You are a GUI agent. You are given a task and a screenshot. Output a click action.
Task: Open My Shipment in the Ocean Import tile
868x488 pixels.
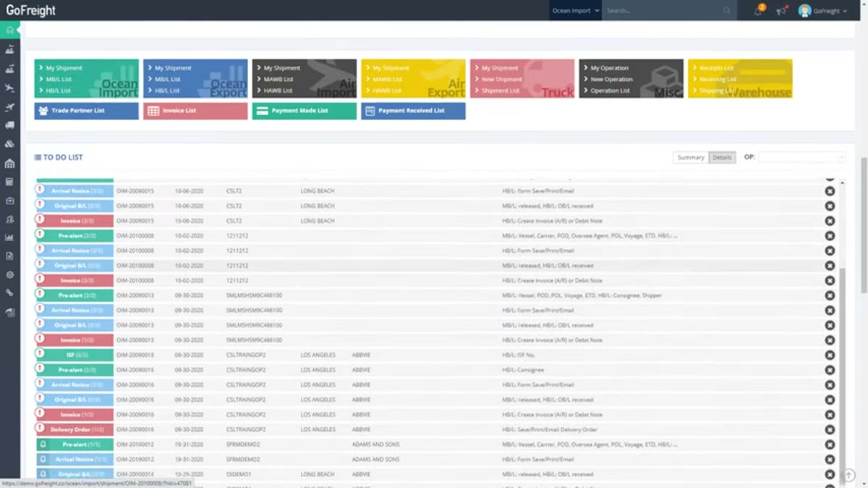(x=64, y=68)
